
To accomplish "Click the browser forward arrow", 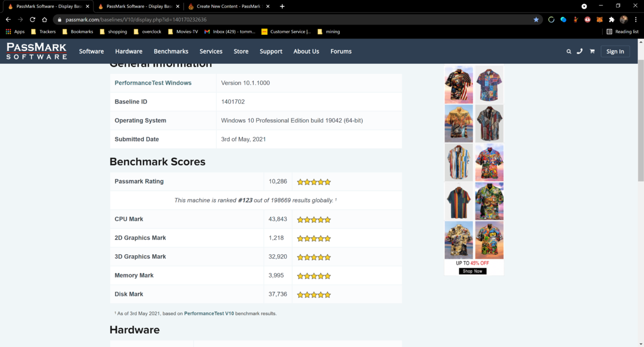I will (20, 19).
